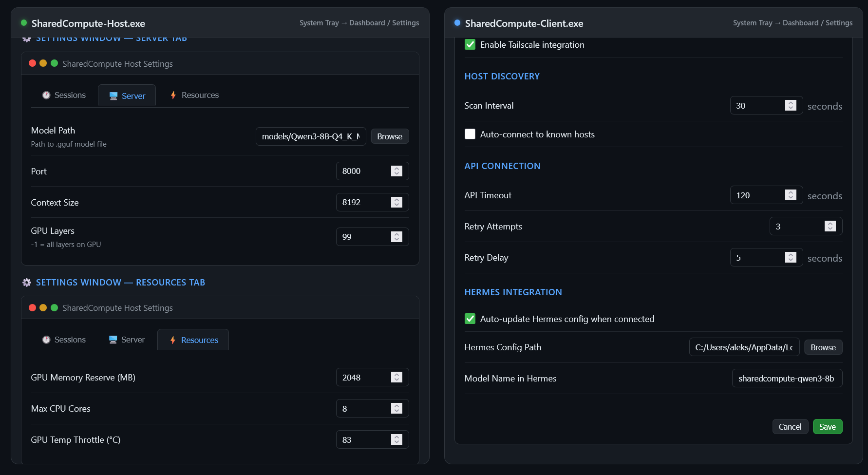The image size is (868, 475).
Task: Save the client settings
Action: [x=828, y=427]
